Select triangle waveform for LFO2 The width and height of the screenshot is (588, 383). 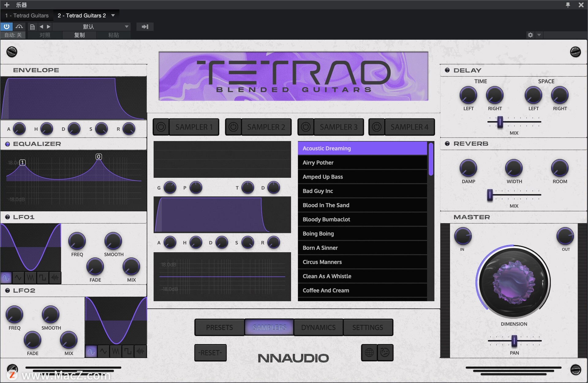tap(104, 351)
